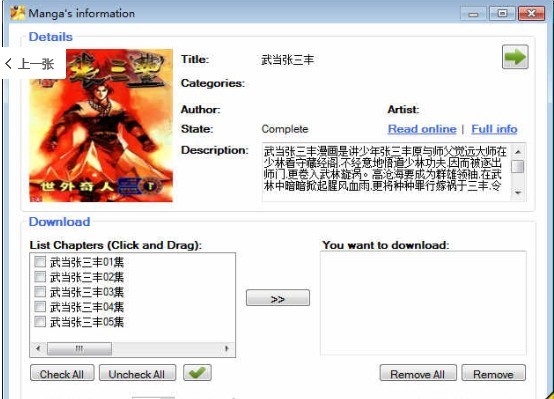The height and width of the screenshot is (399, 554).
Task: Click the app icon in title bar
Action: [x=18, y=13]
